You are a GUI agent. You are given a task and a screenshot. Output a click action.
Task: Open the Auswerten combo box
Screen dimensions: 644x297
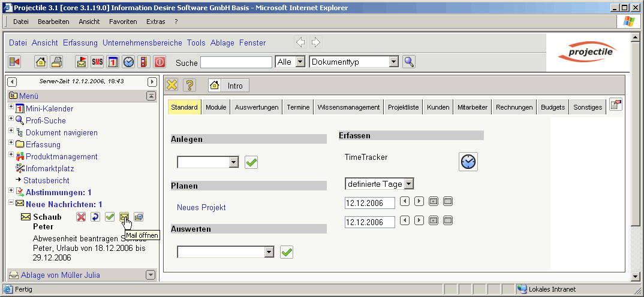coord(269,252)
